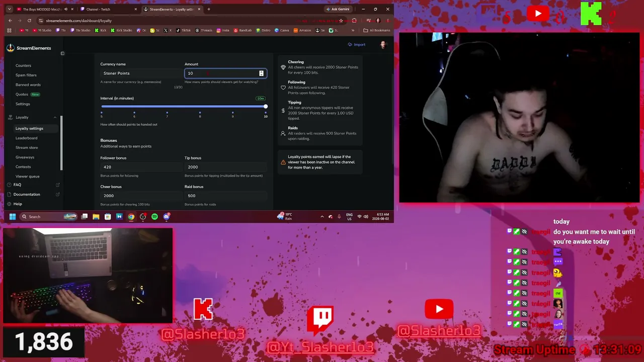Open the browser extensions puzzle icon
Viewport: 644px width, 362px height.
(x=354, y=21)
